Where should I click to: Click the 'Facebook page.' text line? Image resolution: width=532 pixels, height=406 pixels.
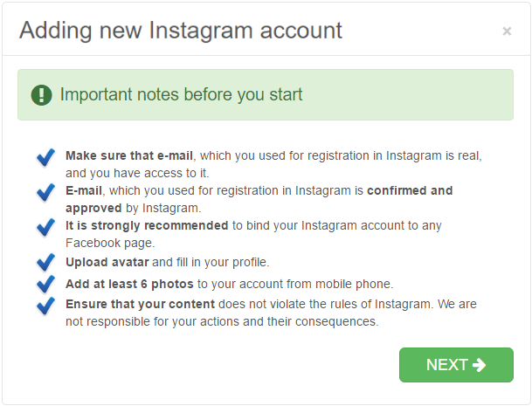click(110, 244)
